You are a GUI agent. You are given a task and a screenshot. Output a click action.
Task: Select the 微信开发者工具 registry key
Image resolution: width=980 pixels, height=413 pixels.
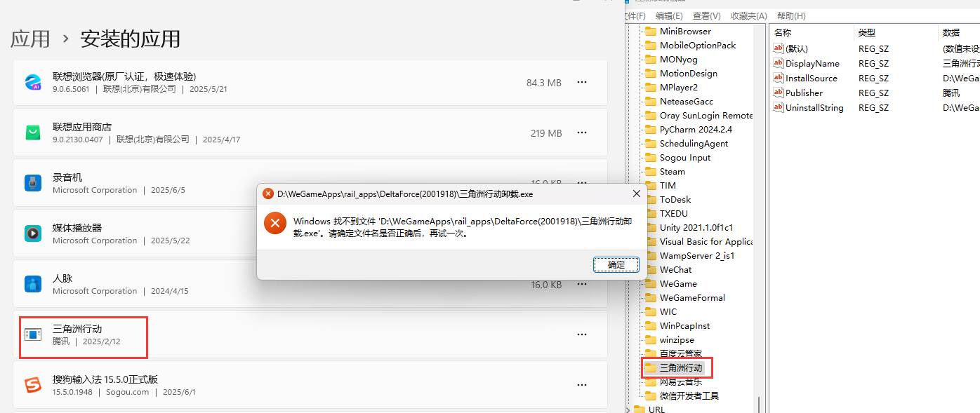point(689,395)
